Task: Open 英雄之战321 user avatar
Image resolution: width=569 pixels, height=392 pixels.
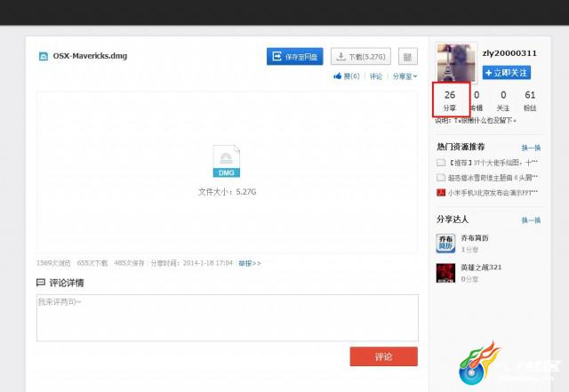Action: coord(445,273)
